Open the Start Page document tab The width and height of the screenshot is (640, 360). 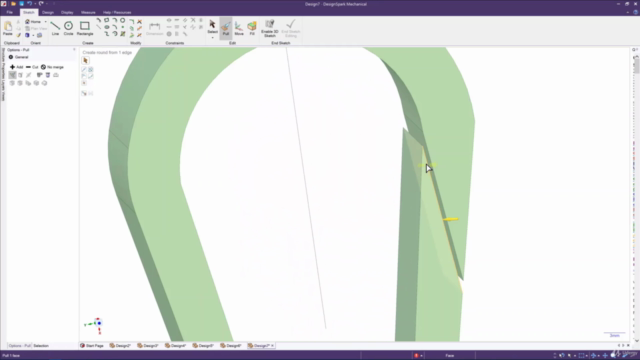(92, 346)
